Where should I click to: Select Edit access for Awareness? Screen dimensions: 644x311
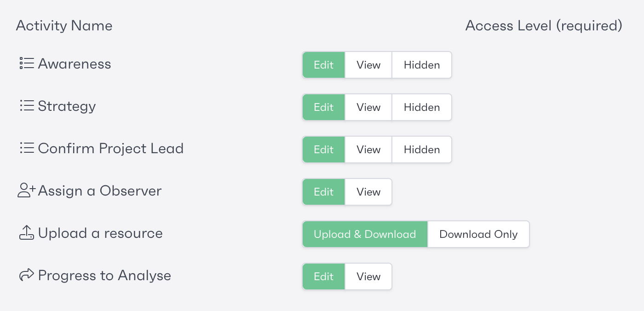coord(323,65)
